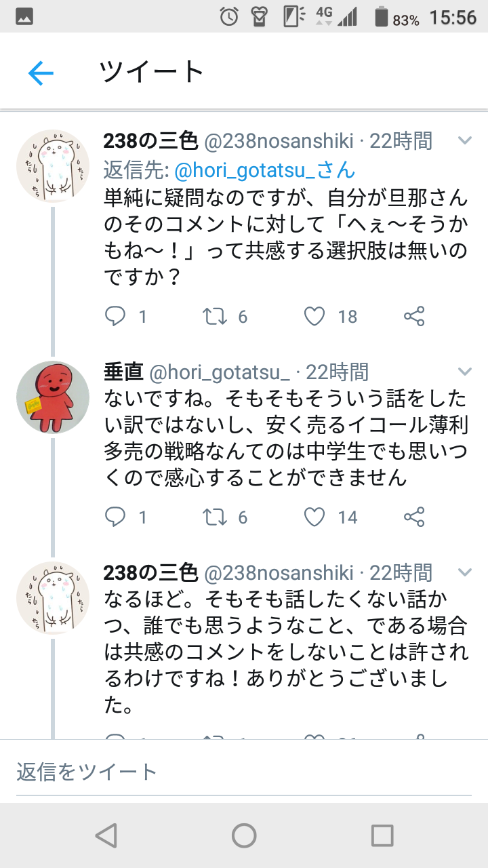Image resolution: width=488 pixels, height=868 pixels.
Task: Retweet the first 238の三色 tweet
Action: click(216, 316)
